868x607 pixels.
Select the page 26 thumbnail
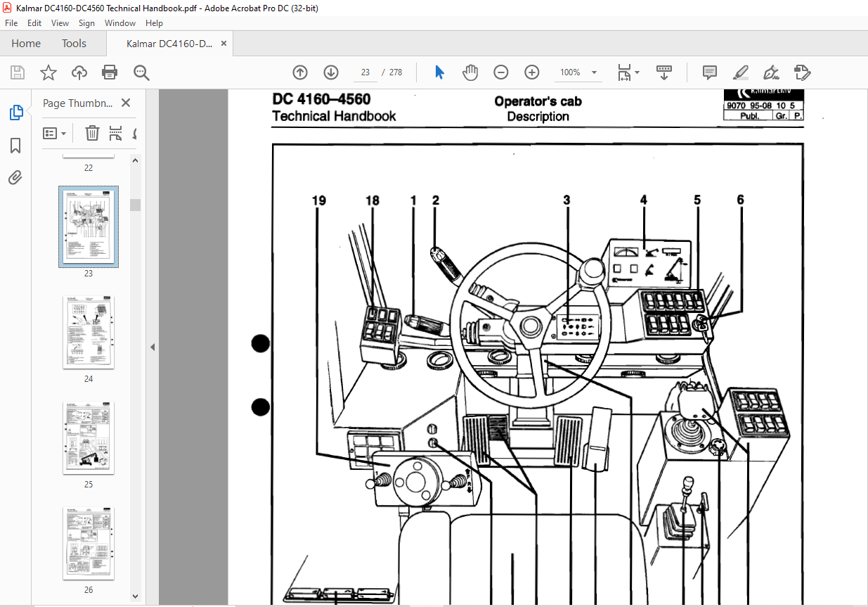(89, 544)
